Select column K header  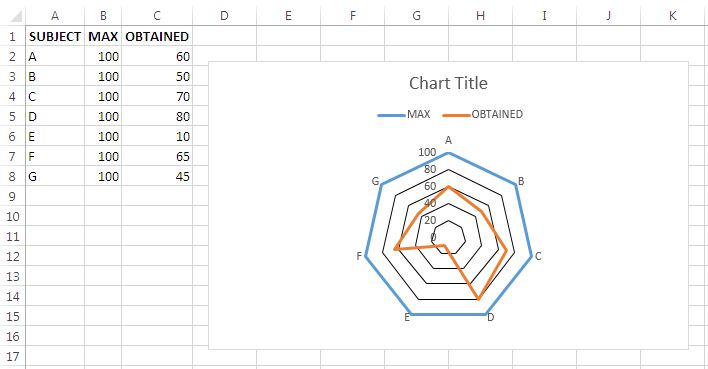click(672, 16)
